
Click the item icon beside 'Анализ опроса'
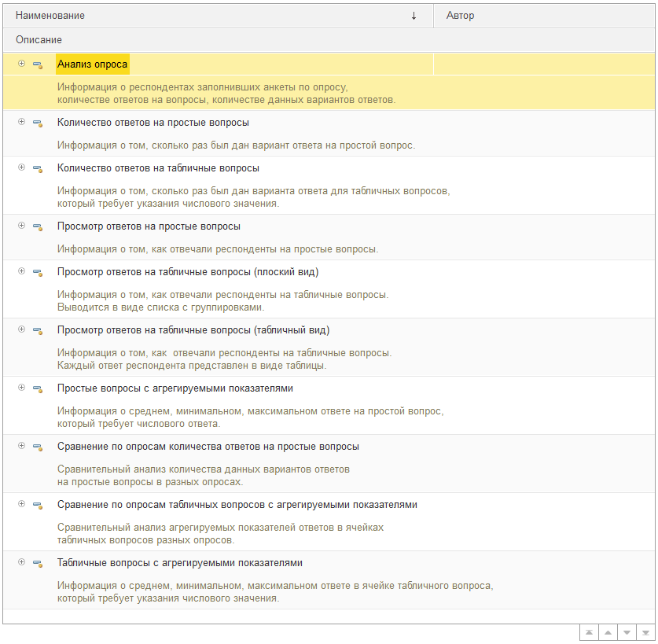pos(37,64)
